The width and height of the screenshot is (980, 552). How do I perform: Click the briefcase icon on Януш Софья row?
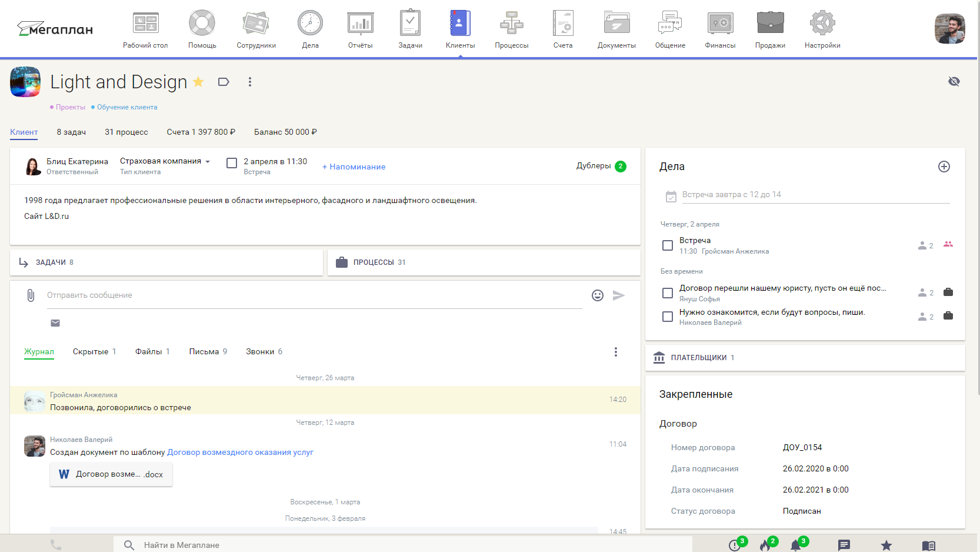[948, 292]
